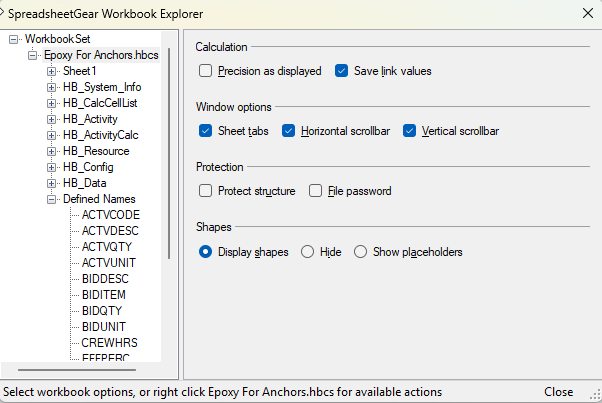Viewport: 602px width, 403px height.
Task: Expand the HB_CalcCellList node
Action: click(x=51, y=103)
